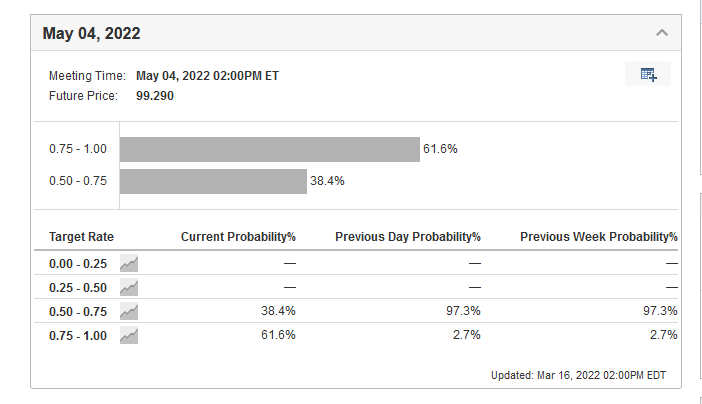
Task: Select the Current Probability% column header
Action: tap(238, 237)
